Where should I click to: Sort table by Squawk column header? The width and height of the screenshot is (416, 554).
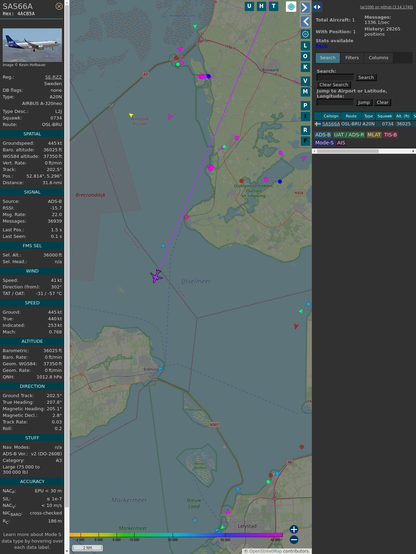click(x=384, y=116)
